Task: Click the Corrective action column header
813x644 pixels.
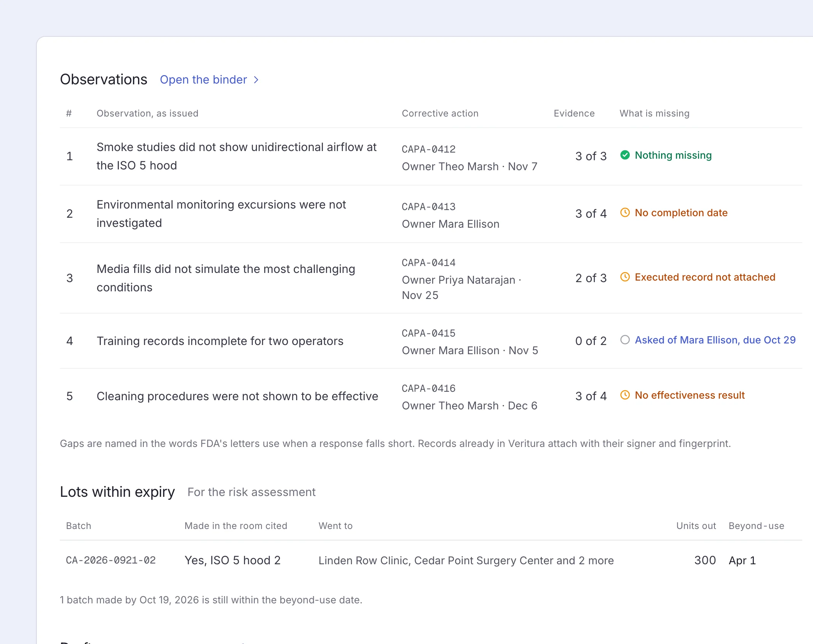Action: 440,113
